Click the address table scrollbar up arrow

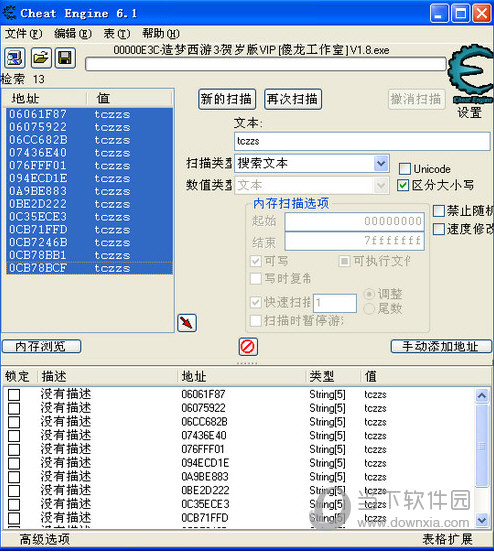(x=482, y=396)
